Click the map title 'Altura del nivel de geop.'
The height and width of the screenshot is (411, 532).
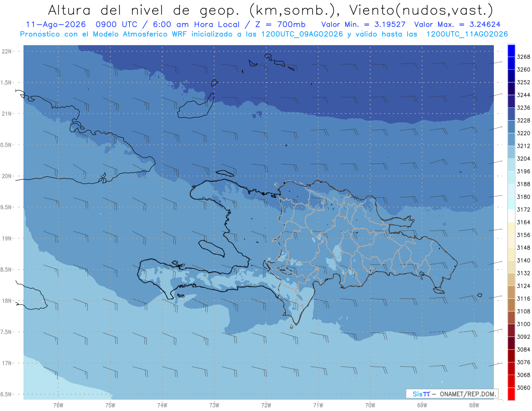pos(144,10)
